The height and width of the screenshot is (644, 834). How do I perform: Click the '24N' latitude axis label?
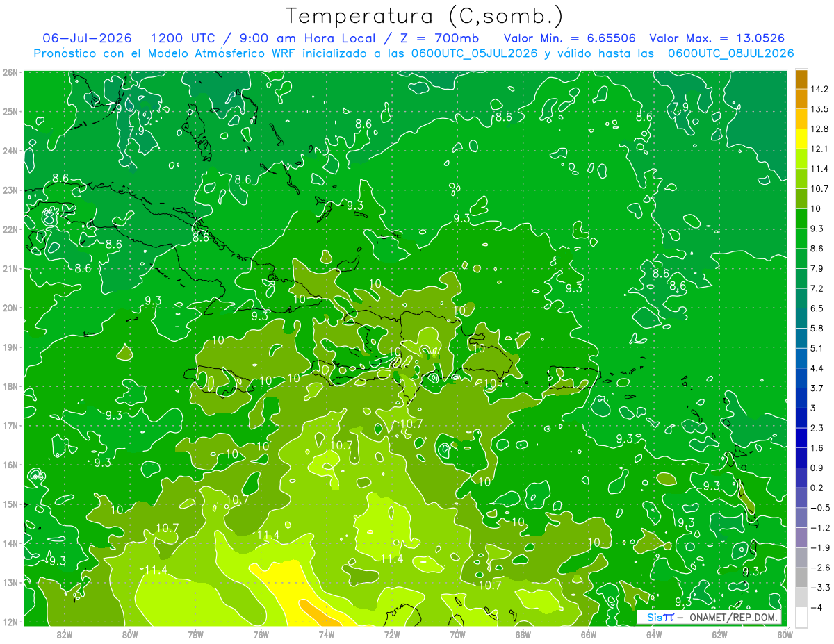(10, 151)
